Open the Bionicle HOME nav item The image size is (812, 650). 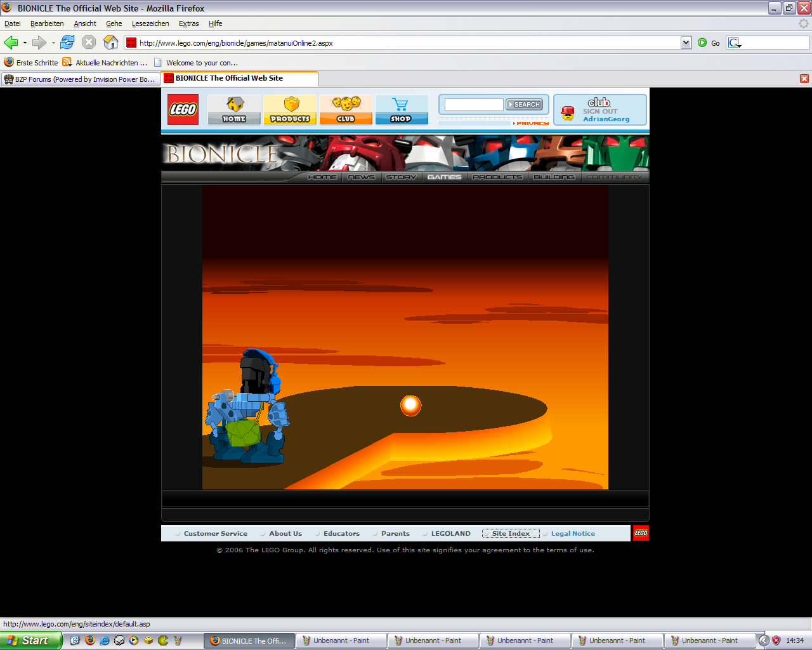click(322, 177)
